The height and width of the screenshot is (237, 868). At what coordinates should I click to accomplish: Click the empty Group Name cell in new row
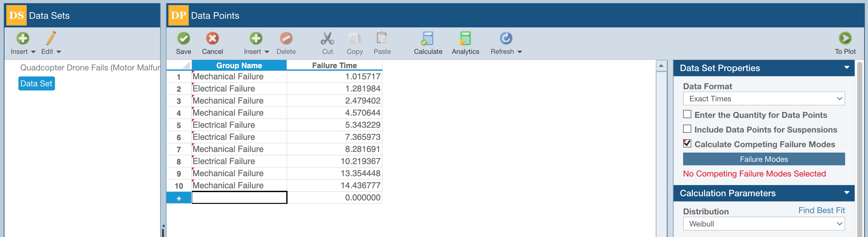239,197
